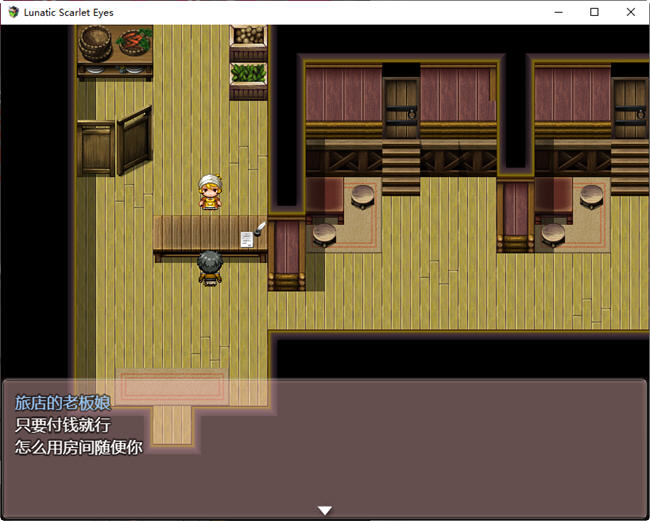
Task: Minimize the game window
Action: (558, 12)
